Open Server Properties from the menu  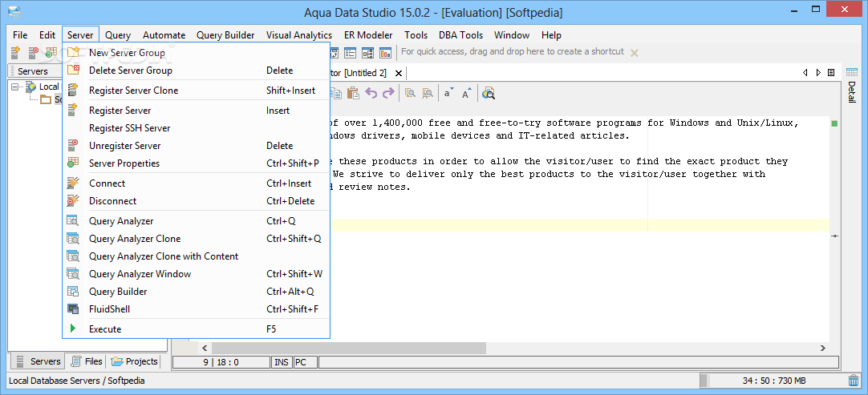coord(197,163)
